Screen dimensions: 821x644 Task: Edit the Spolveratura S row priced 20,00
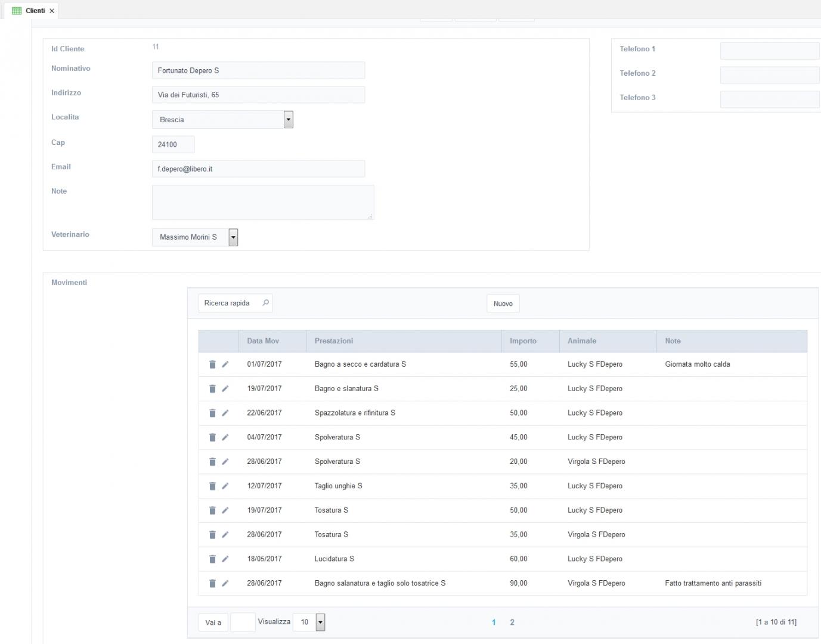click(225, 462)
